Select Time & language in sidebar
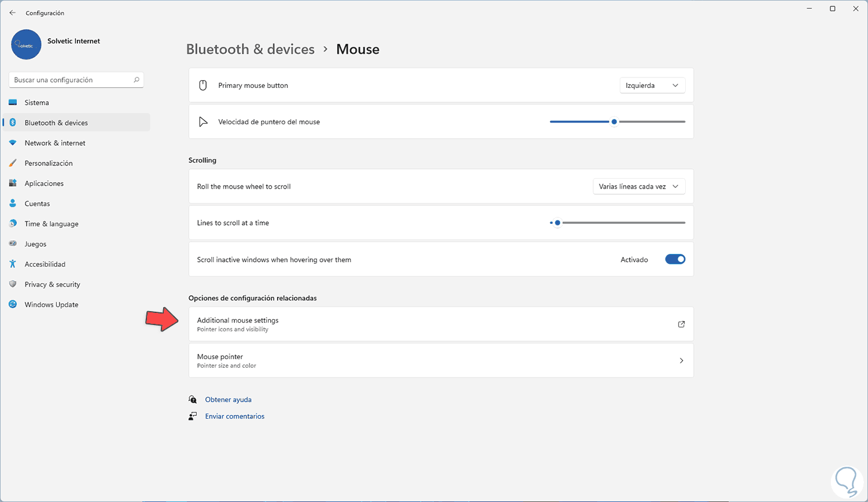Image resolution: width=868 pixels, height=502 pixels. coord(52,224)
